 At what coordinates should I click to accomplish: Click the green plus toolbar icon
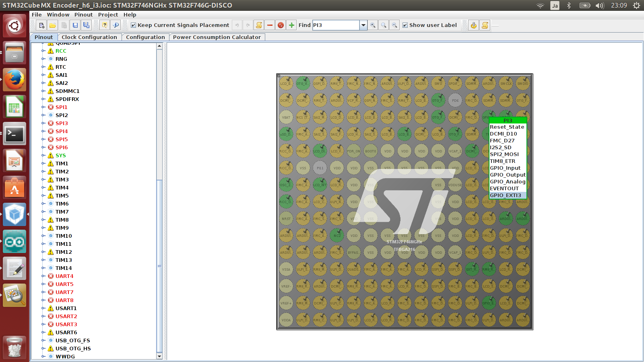pos(292,25)
